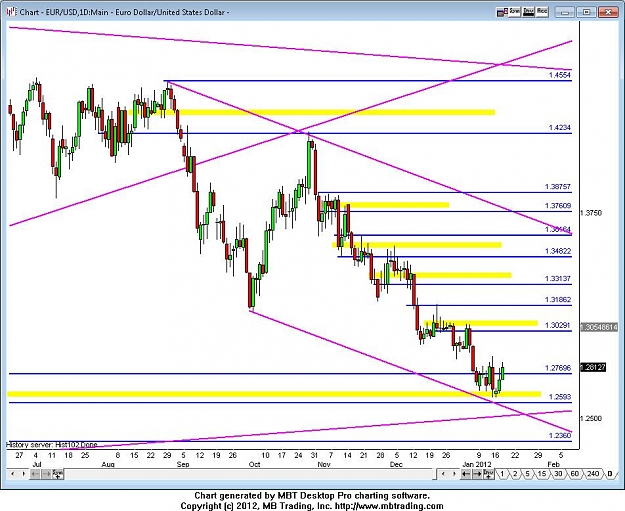Click the Oct month axis label
The height and width of the screenshot is (511, 625).
coord(254,464)
